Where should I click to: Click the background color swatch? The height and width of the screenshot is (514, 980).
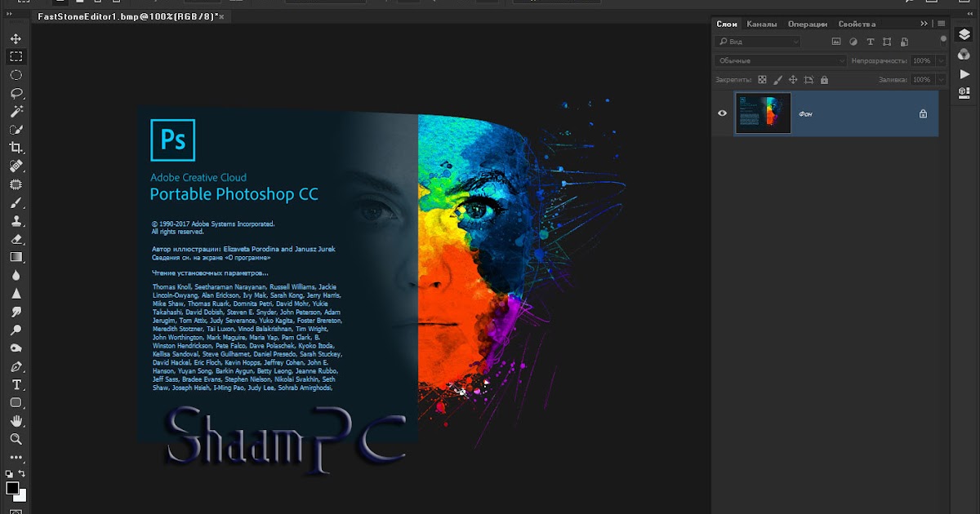pyautogui.click(x=20, y=495)
